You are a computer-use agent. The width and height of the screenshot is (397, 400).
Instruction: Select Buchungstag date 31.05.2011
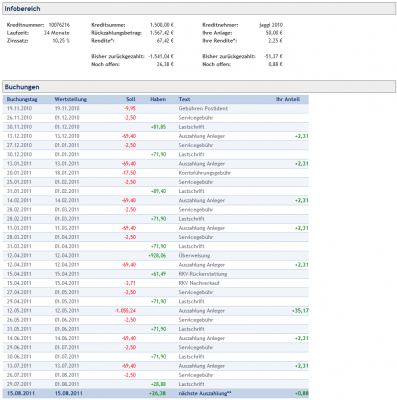(19, 329)
